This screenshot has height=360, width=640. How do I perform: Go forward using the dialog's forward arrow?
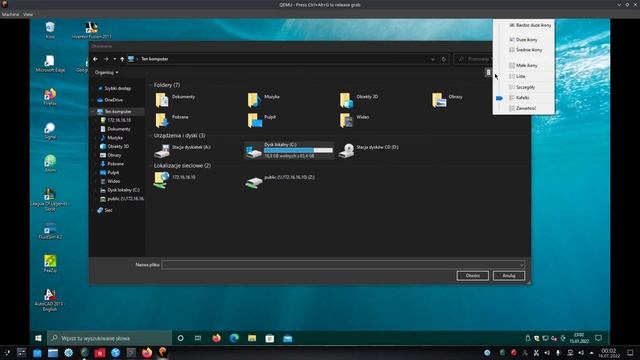[x=106, y=59]
